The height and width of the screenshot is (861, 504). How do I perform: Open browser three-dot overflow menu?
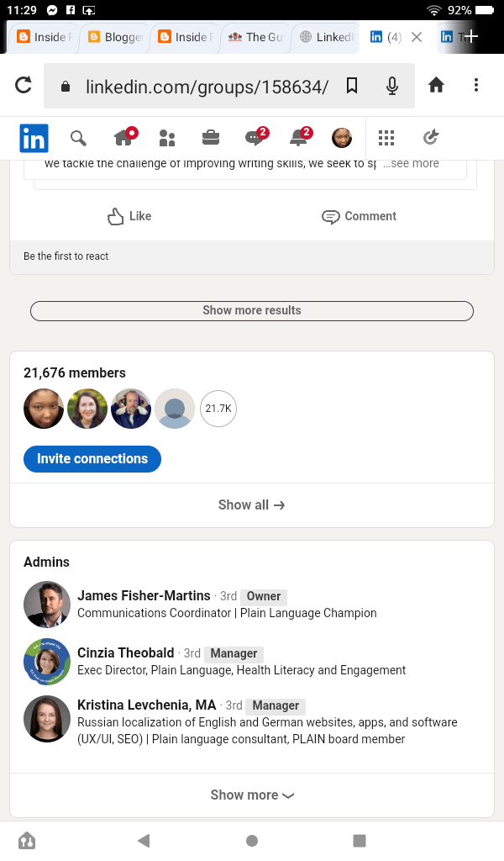pos(476,86)
